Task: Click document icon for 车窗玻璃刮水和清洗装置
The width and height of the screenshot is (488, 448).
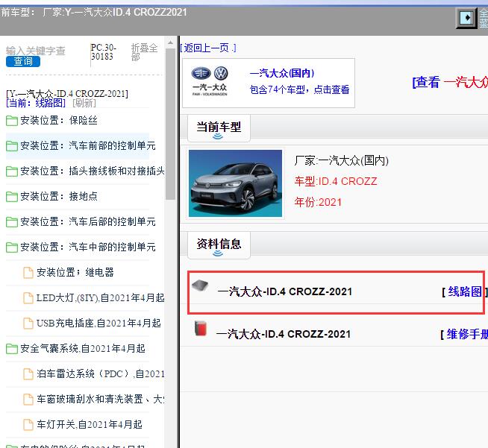Action: 28,400
